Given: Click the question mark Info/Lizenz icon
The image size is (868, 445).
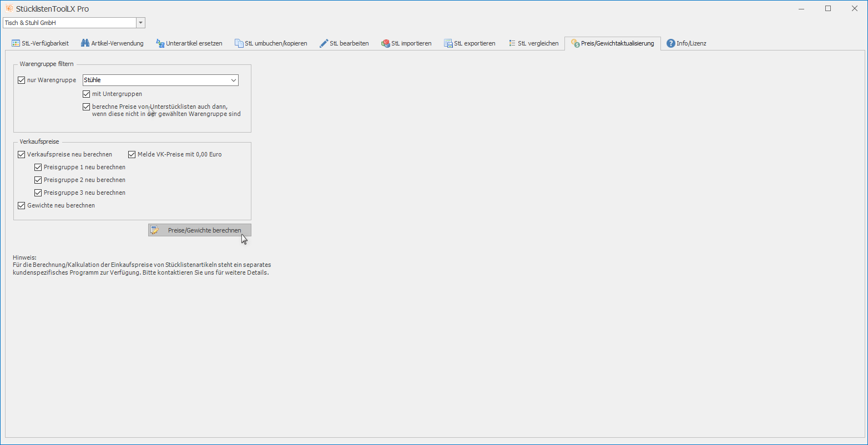Looking at the screenshot, I should point(670,43).
